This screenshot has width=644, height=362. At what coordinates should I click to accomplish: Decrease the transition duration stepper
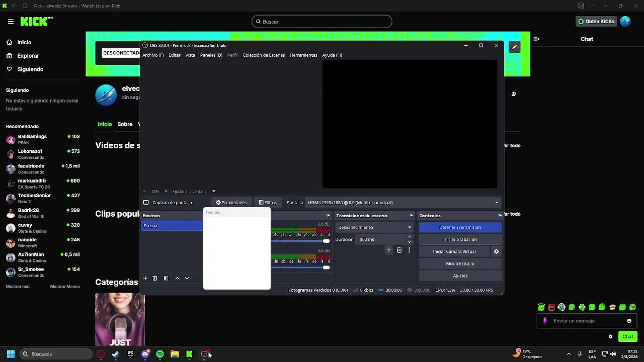(410, 242)
